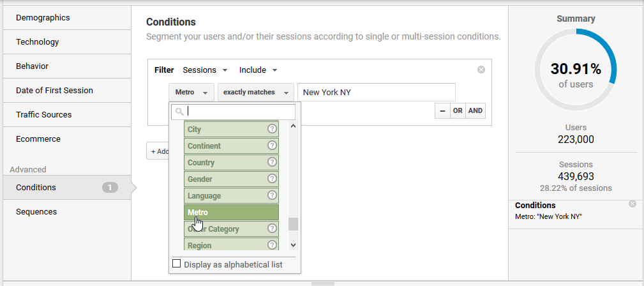The image size is (644, 286).
Task: Remove Conditions from the Summary panel
Action: (x=633, y=204)
